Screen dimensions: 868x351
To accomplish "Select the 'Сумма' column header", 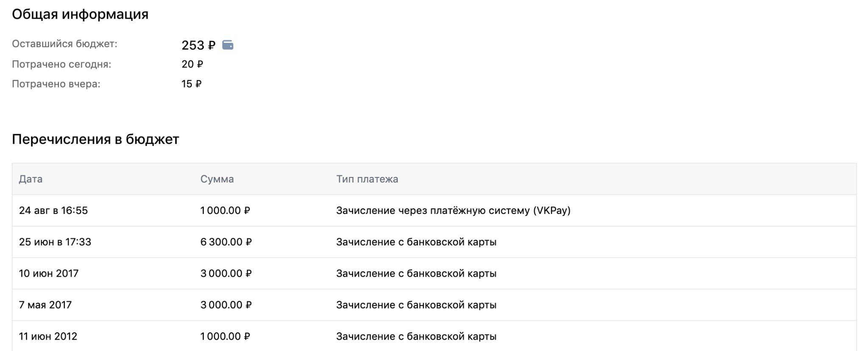I will tap(217, 179).
